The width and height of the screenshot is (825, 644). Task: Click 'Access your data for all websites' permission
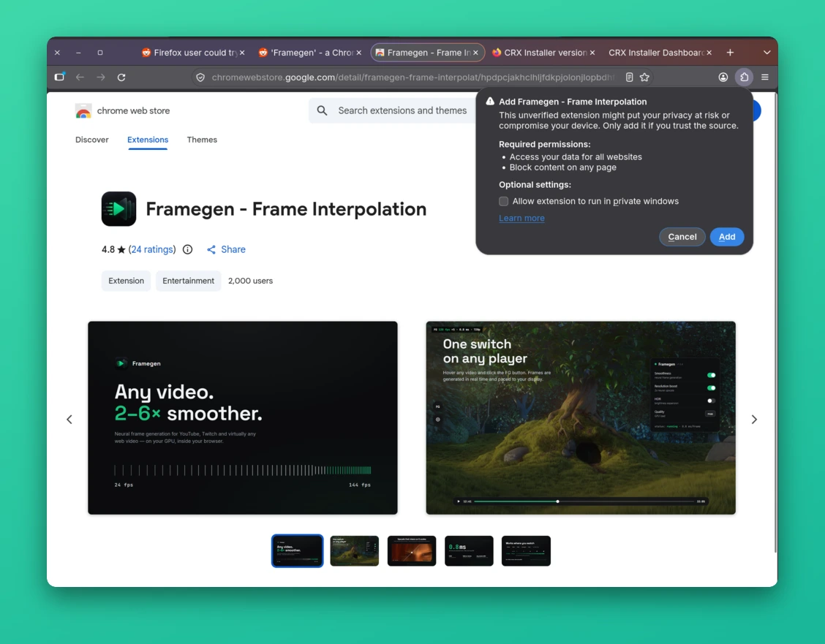coord(576,156)
